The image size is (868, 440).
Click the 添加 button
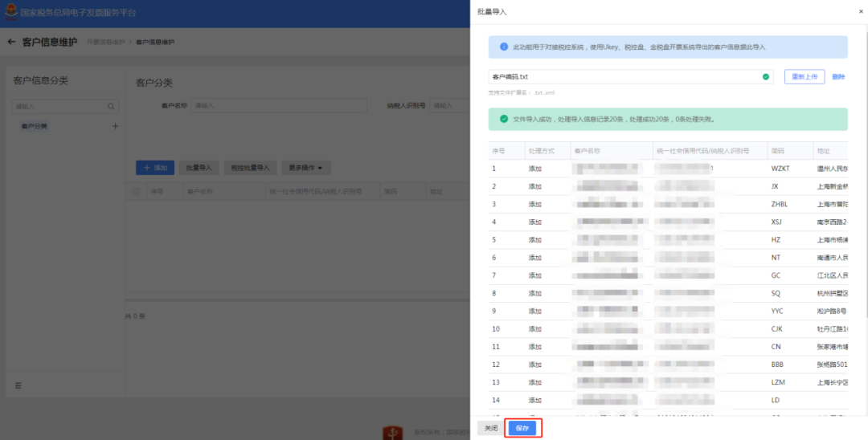pyautogui.click(x=155, y=168)
